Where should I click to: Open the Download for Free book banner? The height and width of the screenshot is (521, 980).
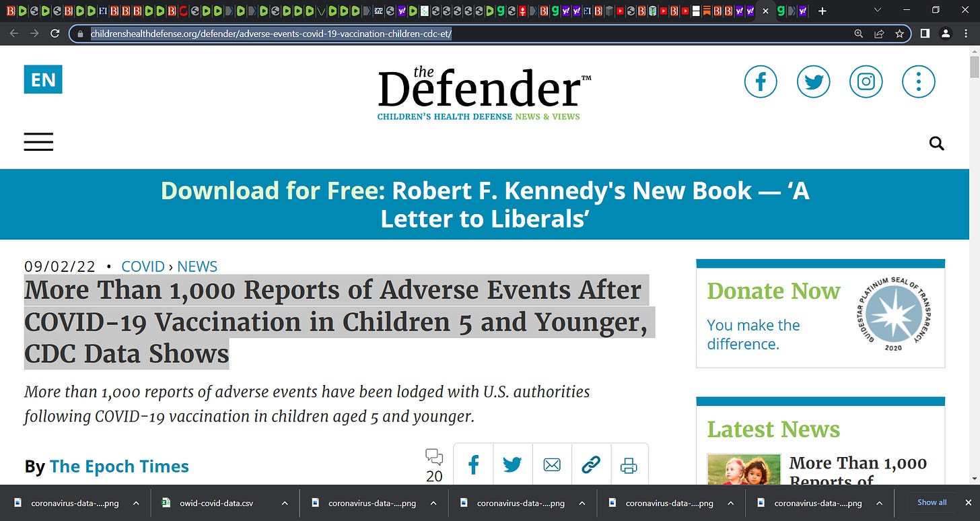click(485, 204)
